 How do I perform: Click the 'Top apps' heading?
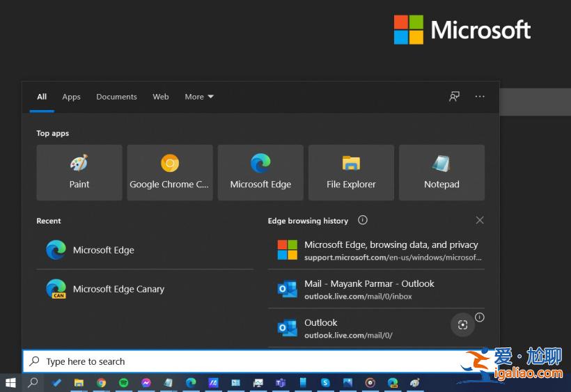coord(52,133)
